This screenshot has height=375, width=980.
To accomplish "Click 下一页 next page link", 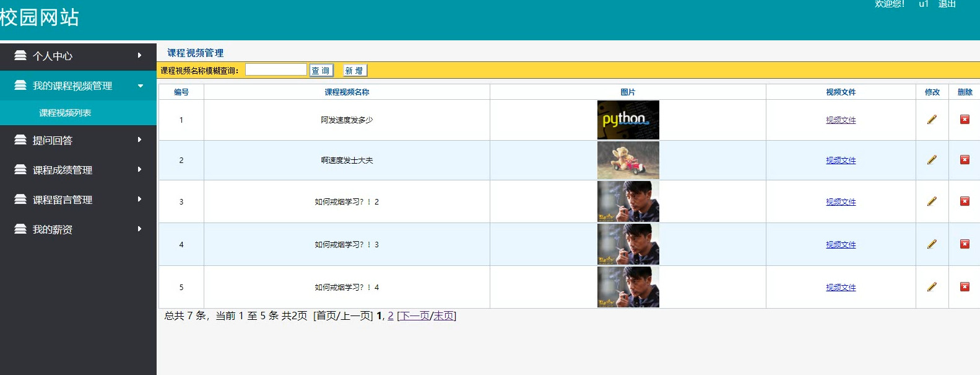I will tap(415, 316).
